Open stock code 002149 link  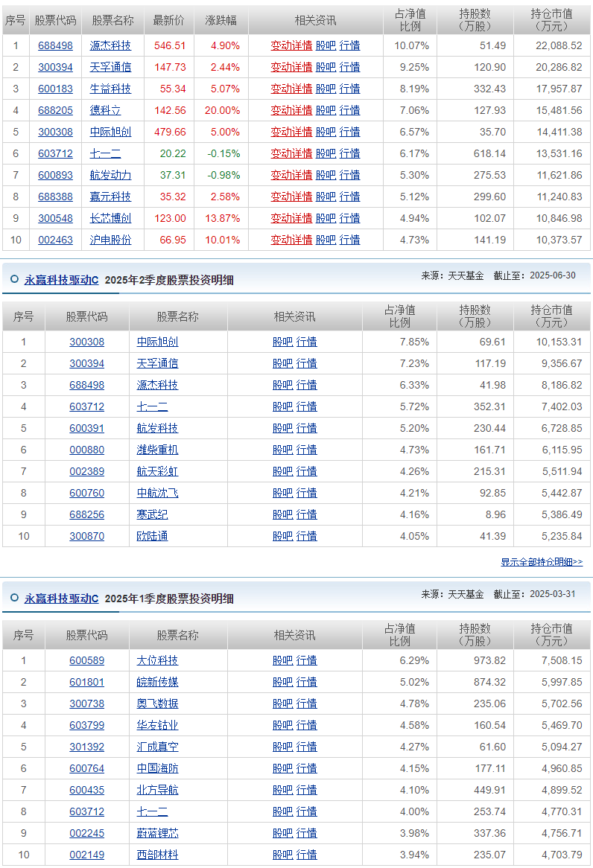tap(86, 855)
